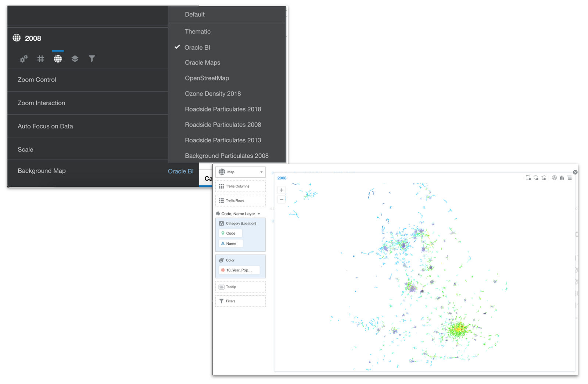Click the map zoom out minus button

coord(282,199)
